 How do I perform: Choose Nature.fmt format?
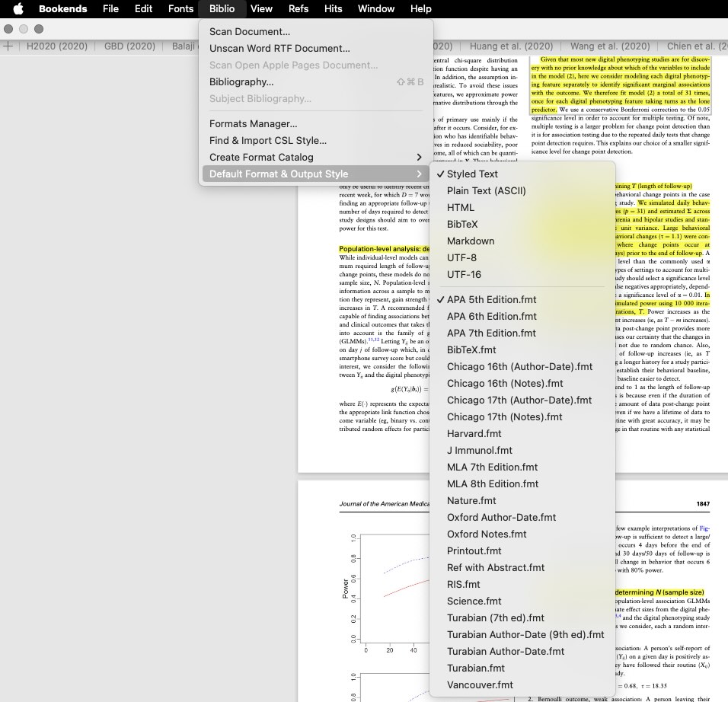522,500
